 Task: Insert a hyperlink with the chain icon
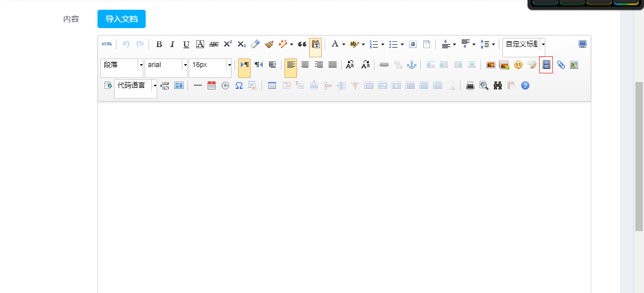click(x=384, y=65)
